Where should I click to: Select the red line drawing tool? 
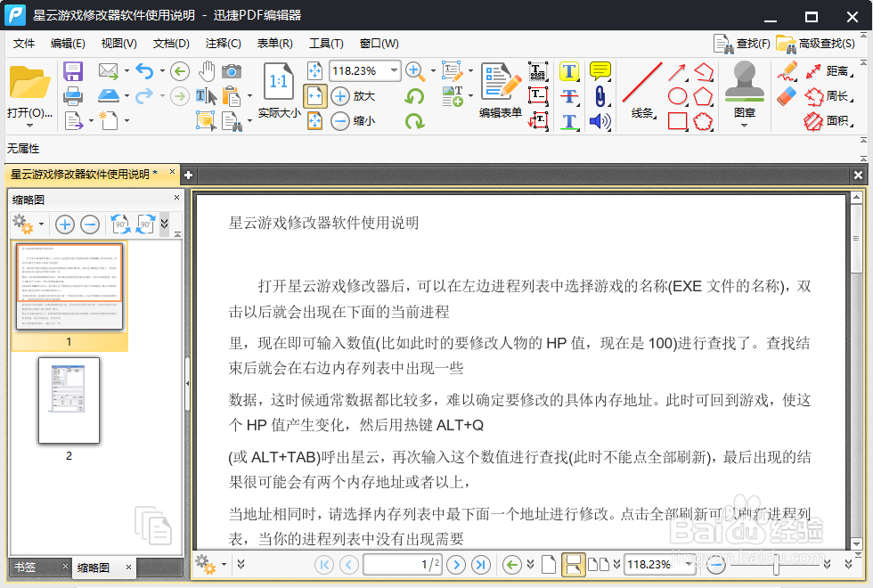(642, 82)
